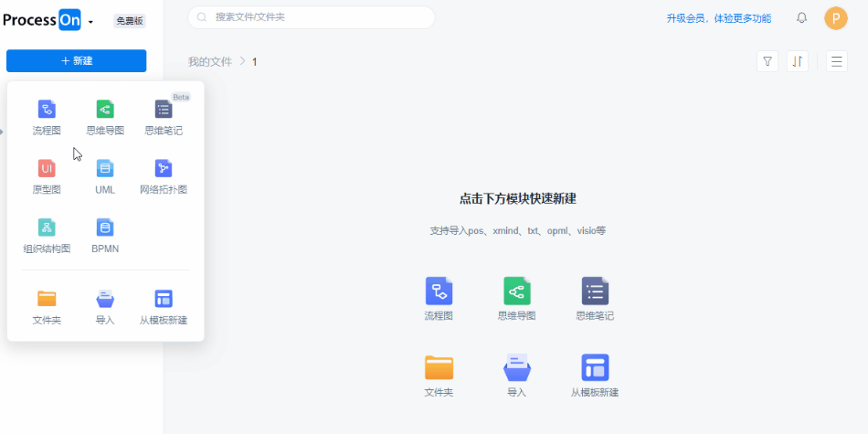Click the search magnifier icon
The image size is (868, 434).
tap(202, 17)
